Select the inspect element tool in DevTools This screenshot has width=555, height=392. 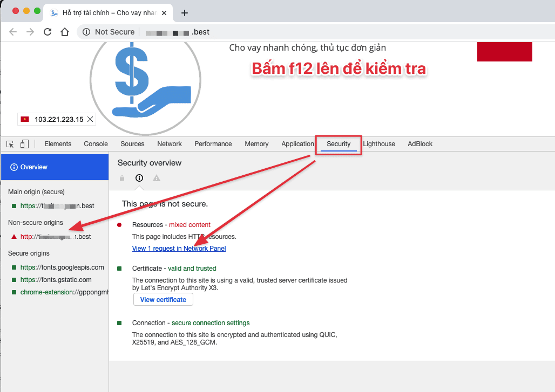pyautogui.click(x=9, y=144)
